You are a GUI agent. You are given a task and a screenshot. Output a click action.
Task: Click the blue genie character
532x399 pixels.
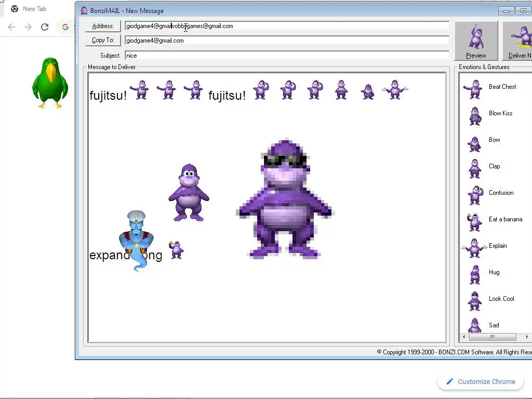point(137,241)
